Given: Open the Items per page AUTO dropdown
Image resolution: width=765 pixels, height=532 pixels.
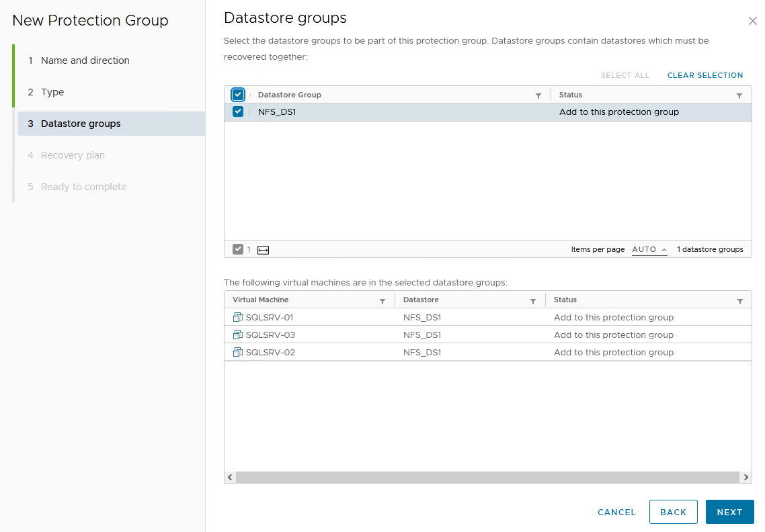Looking at the screenshot, I should [x=649, y=249].
